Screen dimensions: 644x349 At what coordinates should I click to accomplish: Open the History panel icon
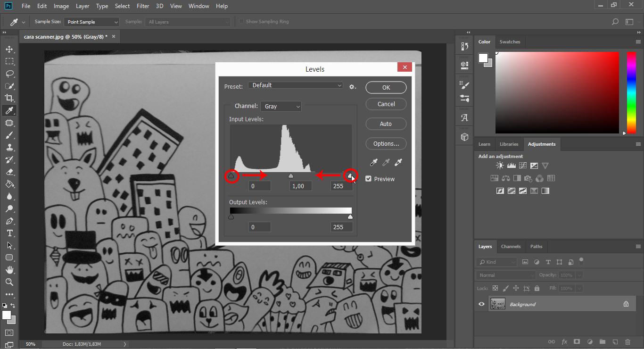[x=464, y=46]
